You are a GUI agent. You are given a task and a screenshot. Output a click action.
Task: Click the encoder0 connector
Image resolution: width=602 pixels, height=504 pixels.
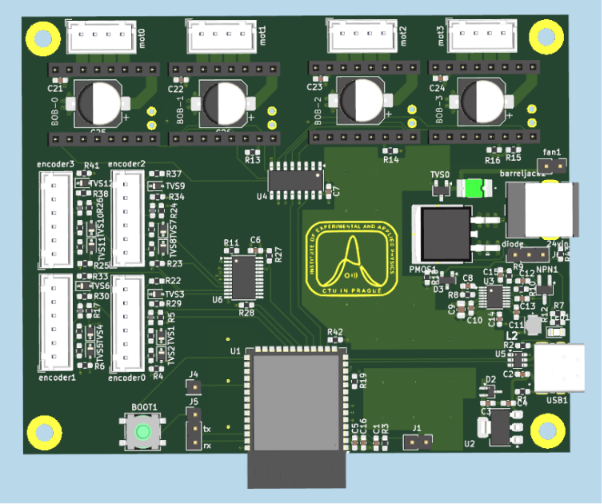(x=127, y=323)
